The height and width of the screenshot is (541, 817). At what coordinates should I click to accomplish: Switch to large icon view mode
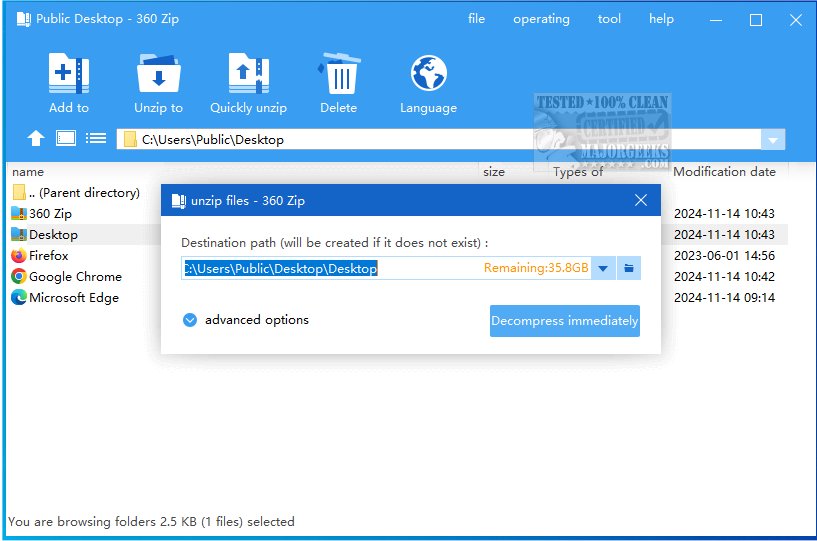(66, 138)
